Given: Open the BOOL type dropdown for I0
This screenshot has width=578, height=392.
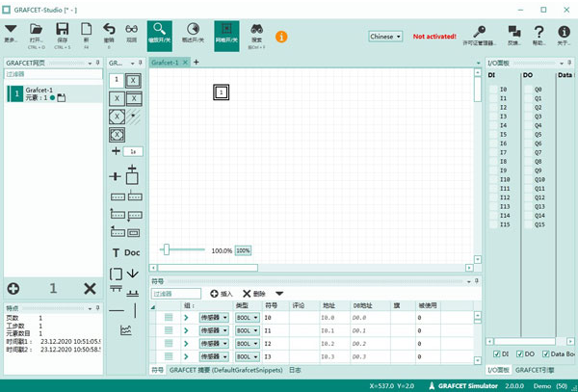Looking at the screenshot, I should (x=248, y=317).
